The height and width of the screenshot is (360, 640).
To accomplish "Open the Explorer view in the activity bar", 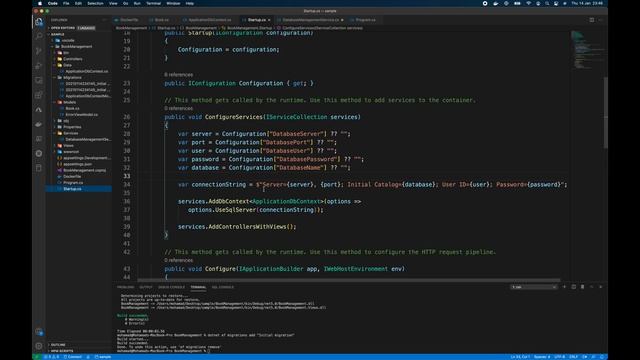I will point(39,22).
